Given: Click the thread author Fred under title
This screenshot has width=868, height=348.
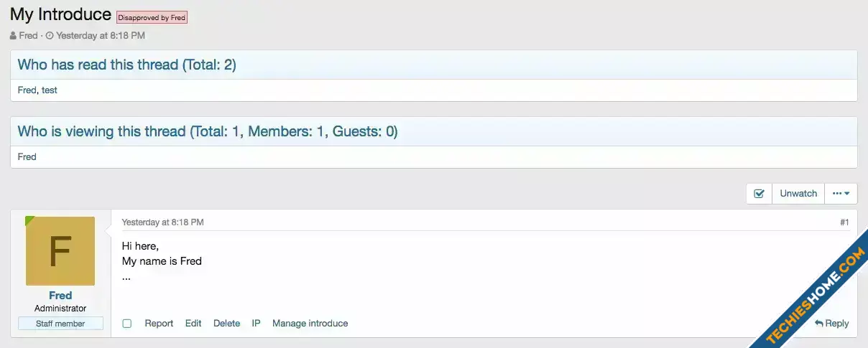Looking at the screenshot, I should [28, 35].
